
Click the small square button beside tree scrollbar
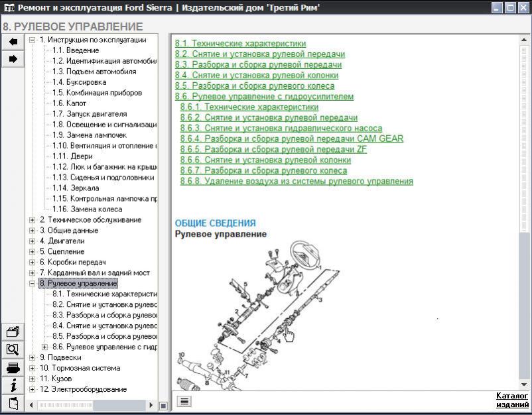point(163,406)
